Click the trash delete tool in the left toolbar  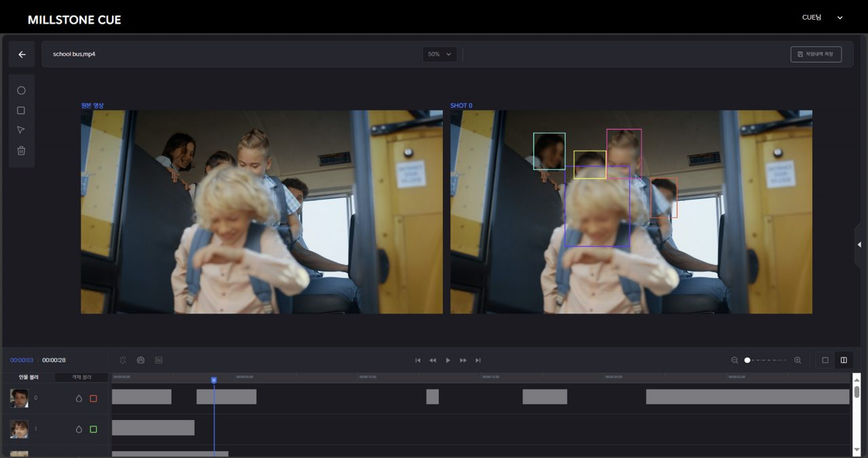[21, 150]
